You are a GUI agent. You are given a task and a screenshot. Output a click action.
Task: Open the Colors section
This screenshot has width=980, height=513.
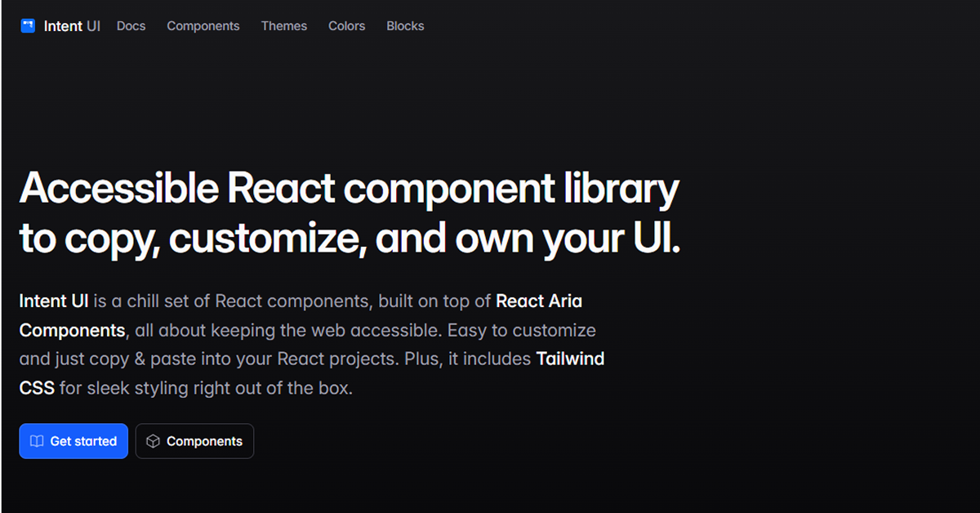pyautogui.click(x=346, y=26)
